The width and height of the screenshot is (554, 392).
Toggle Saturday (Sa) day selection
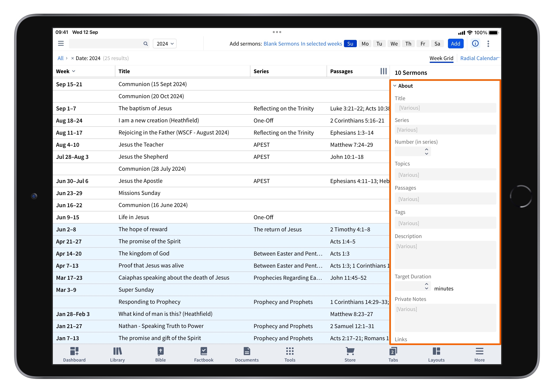[x=437, y=44]
